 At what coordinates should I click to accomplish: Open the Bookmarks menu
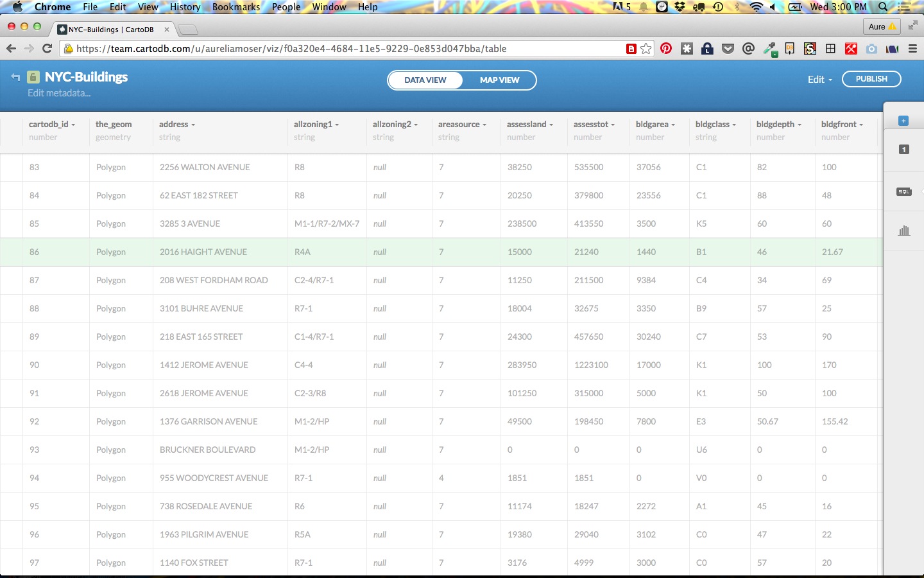point(235,7)
